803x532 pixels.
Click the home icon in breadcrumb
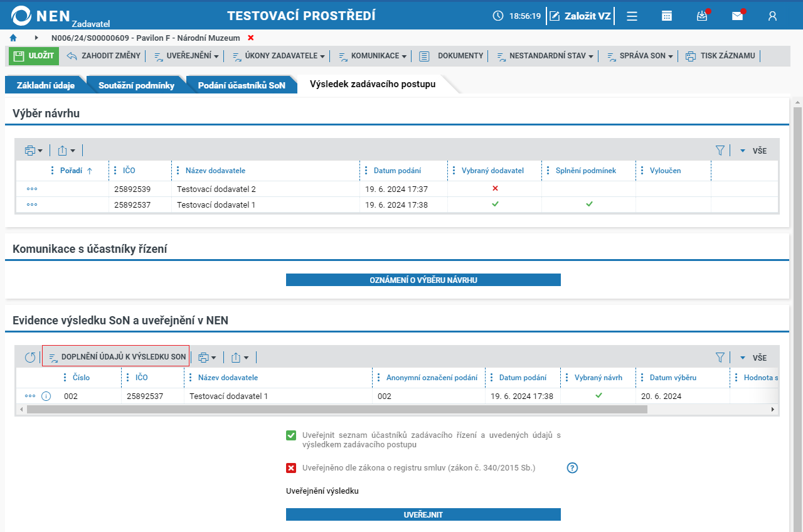click(x=13, y=38)
